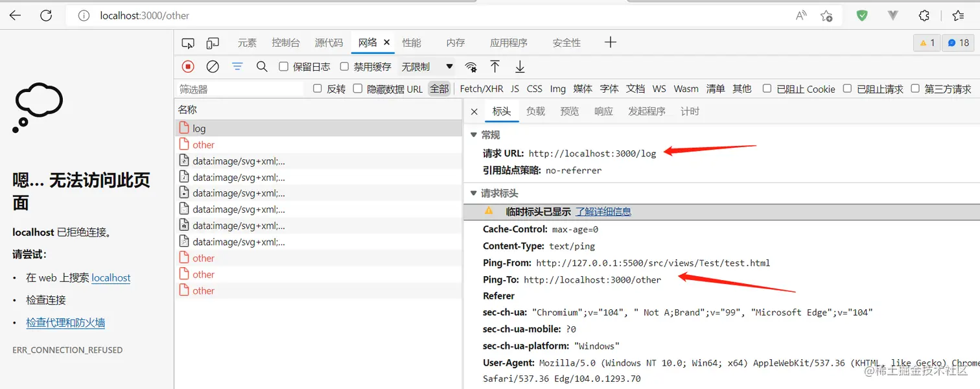Select the Ping-From header value
This screenshot has height=389, width=980.
click(x=653, y=263)
